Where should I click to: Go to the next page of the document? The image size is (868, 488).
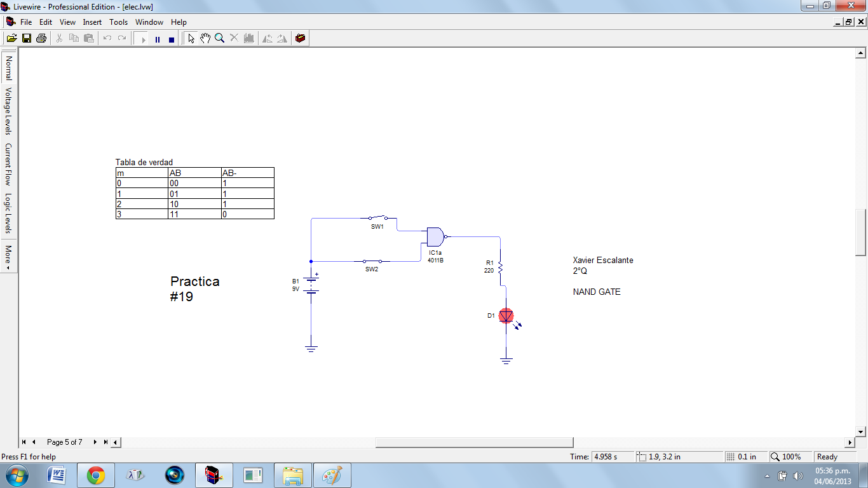click(x=95, y=442)
